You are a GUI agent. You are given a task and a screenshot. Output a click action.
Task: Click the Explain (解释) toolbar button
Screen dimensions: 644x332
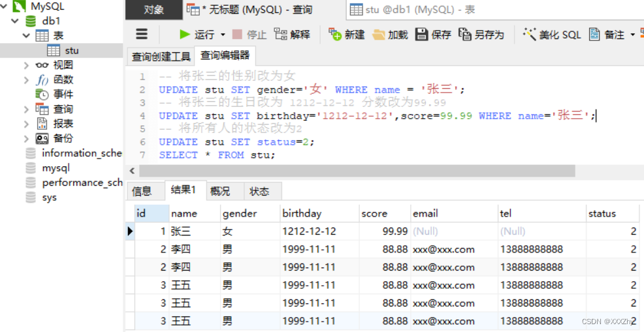pyautogui.click(x=292, y=35)
